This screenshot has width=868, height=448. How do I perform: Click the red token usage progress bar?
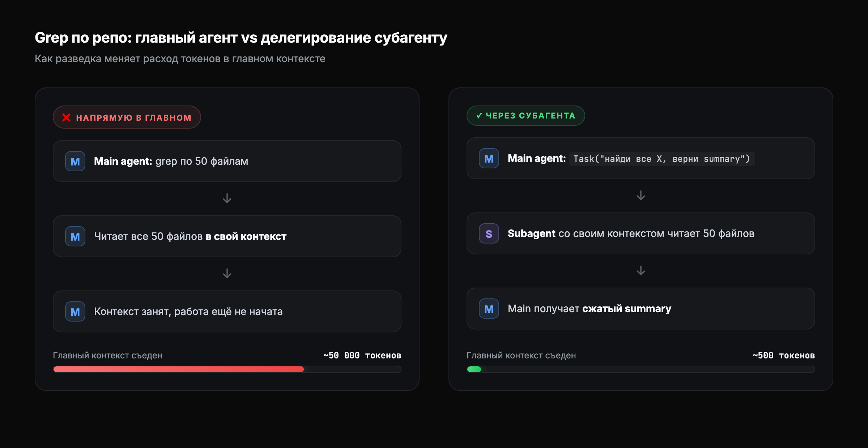178,369
